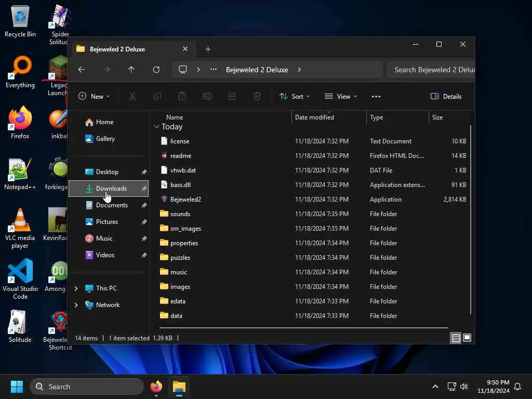Sort by the Type column header
This screenshot has height=399, width=532.
tap(397, 117)
